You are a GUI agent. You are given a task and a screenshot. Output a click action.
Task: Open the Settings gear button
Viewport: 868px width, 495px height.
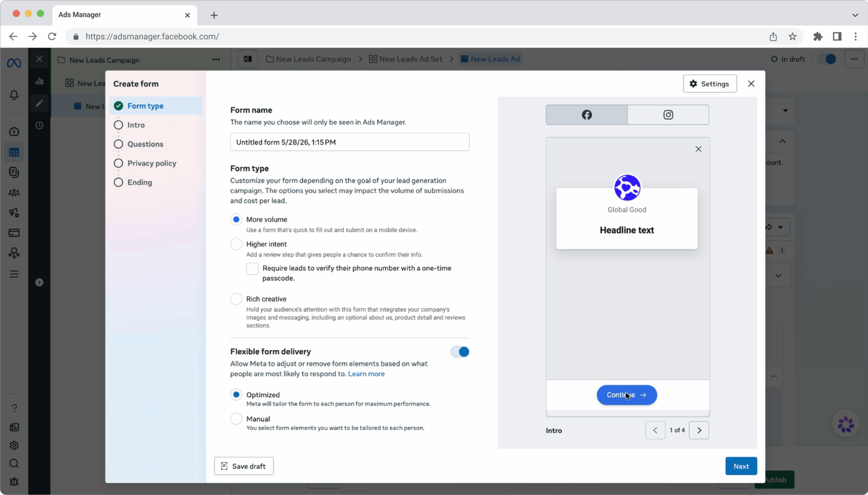coord(709,84)
